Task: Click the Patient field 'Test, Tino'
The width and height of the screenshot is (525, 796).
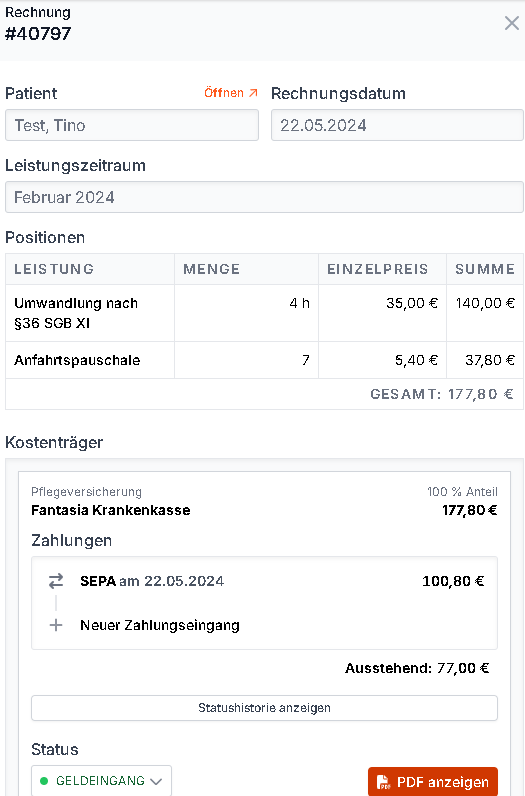Action: tap(132, 125)
